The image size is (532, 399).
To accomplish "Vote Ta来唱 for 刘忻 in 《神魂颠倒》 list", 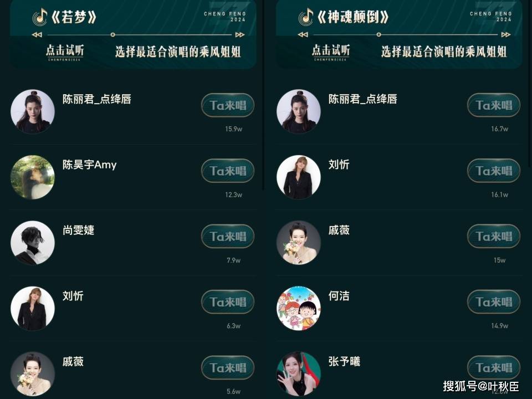I will pos(494,171).
